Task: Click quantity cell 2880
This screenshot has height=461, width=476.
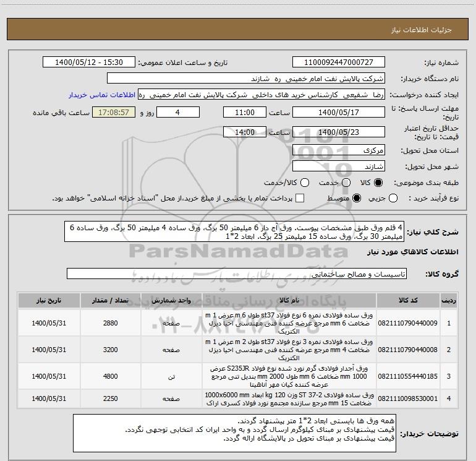Action: (110, 323)
